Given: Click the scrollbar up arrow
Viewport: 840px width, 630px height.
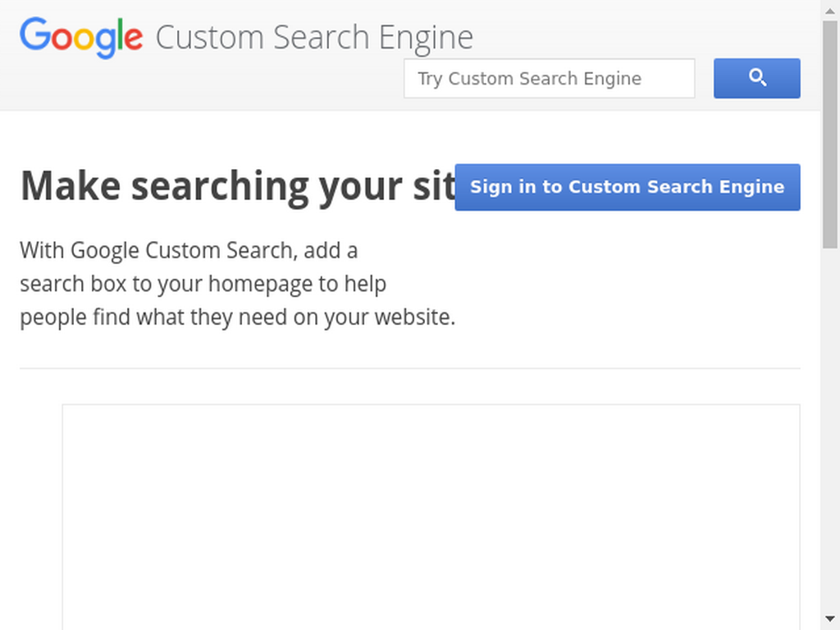Looking at the screenshot, I should coord(830,11).
